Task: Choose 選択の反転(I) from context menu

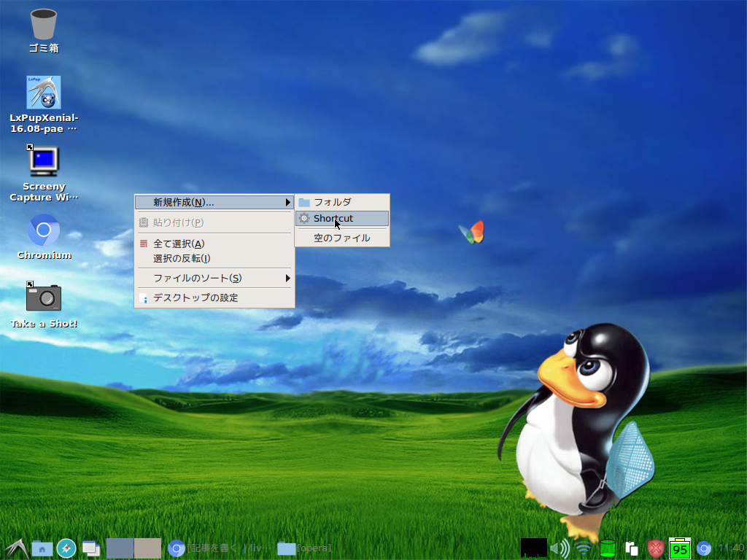Action: (214, 259)
